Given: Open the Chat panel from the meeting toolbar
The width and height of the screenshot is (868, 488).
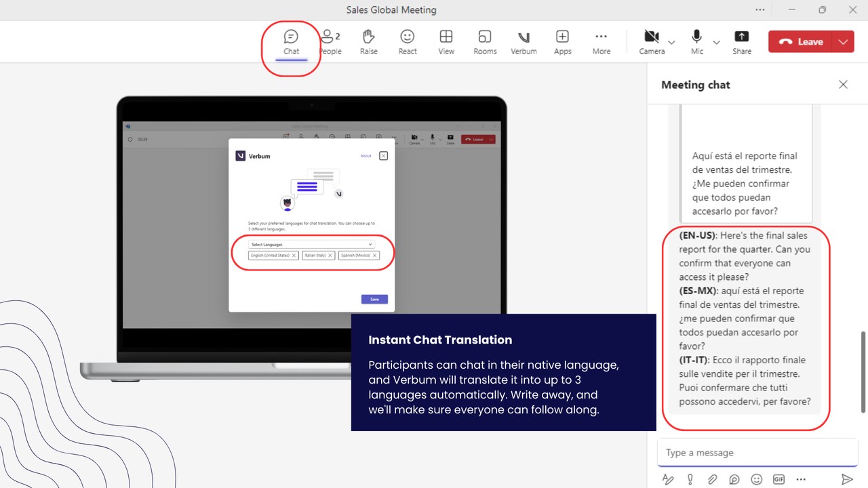Looking at the screenshot, I should click(x=292, y=41).
